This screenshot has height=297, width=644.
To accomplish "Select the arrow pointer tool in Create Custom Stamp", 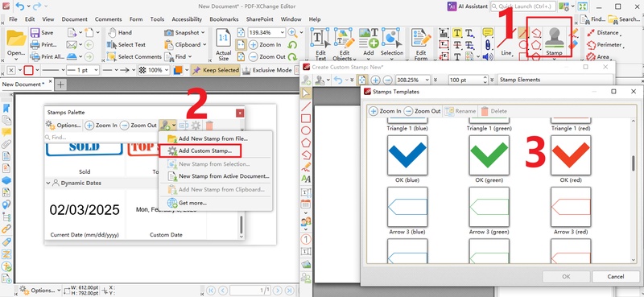I will tap(306, 94).
